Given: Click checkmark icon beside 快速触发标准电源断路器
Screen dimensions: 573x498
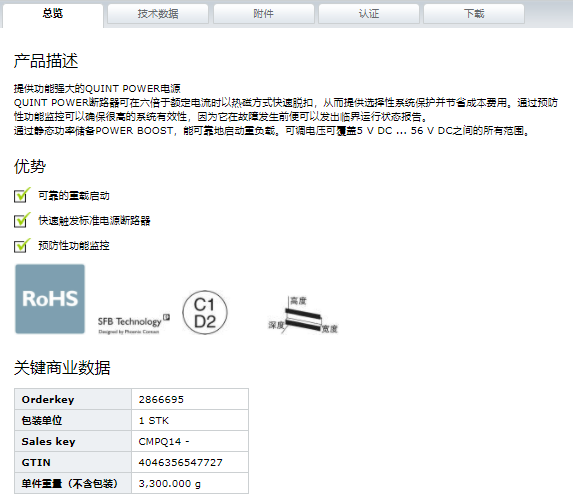Looking at the screenshot, I should pyautogui.click(x=22, y=220).
